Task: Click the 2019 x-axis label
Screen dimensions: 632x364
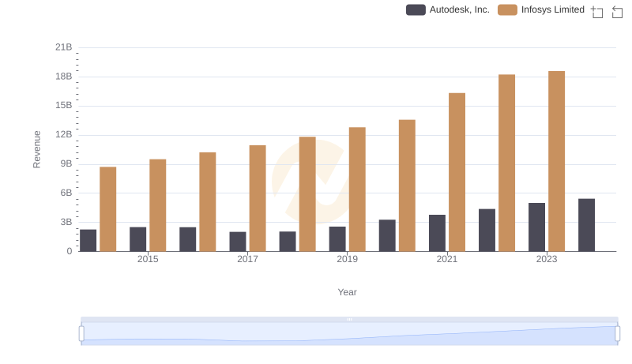Action: point(347,259)
